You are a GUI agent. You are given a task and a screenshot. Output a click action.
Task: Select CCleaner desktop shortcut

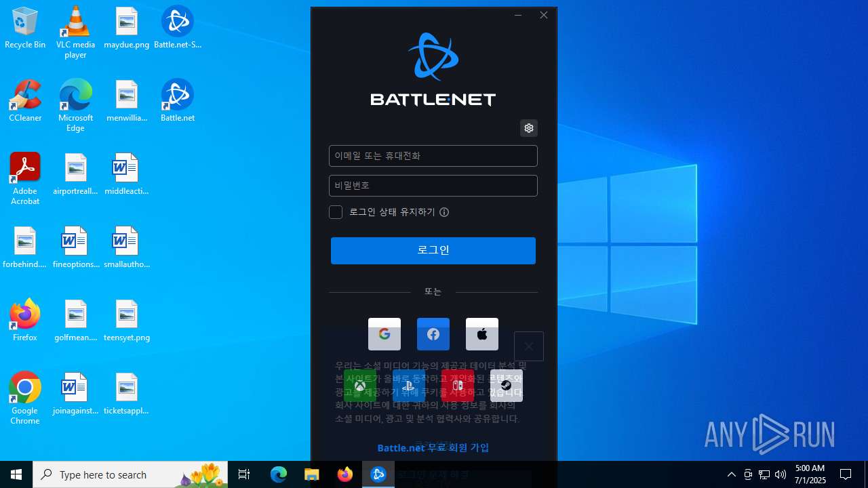coord(25,101)
